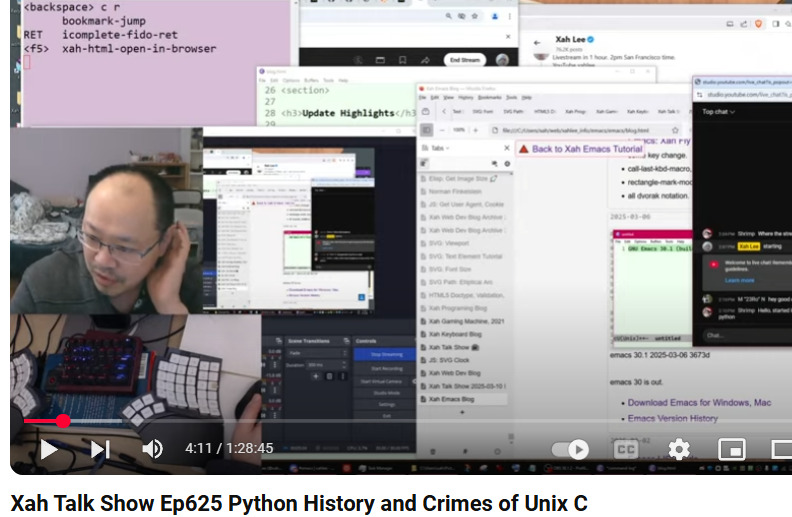
Task: Open Top chat dropdown in chat window
Action: [x=718, y=112]
